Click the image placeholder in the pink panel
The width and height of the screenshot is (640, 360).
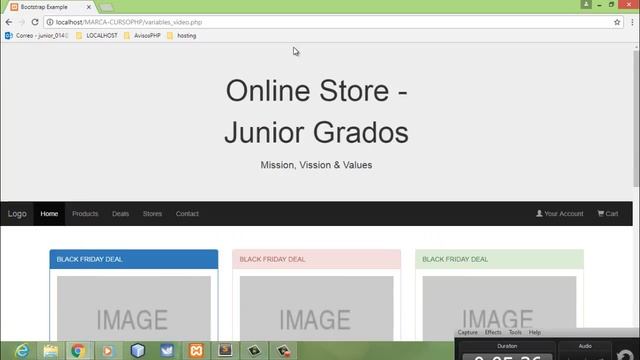click(x=316, y=309)
